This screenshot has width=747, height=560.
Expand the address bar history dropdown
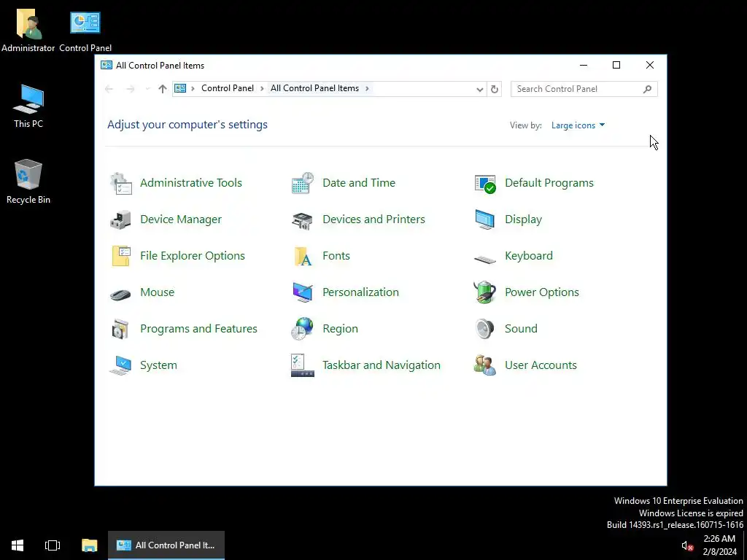click(480, 90)
